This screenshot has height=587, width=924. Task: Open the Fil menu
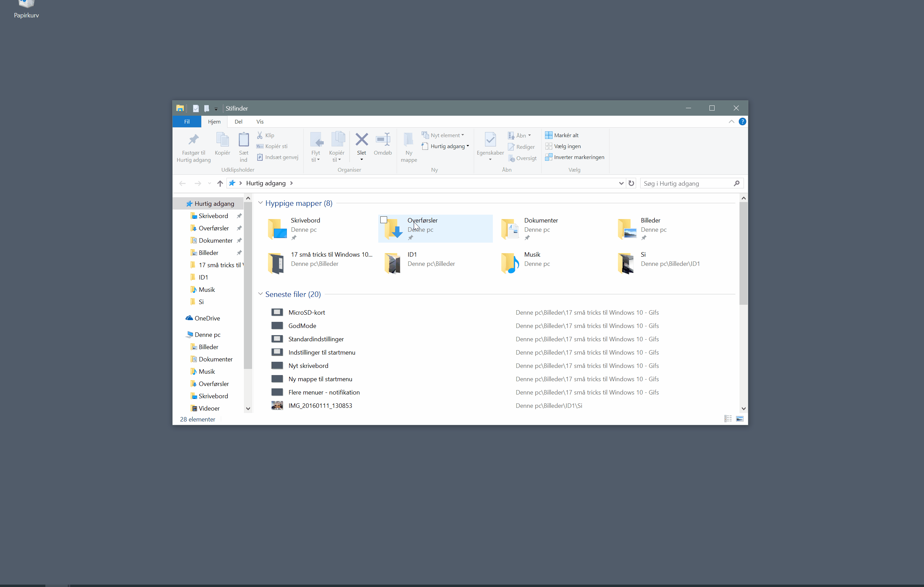click(187, 122)
